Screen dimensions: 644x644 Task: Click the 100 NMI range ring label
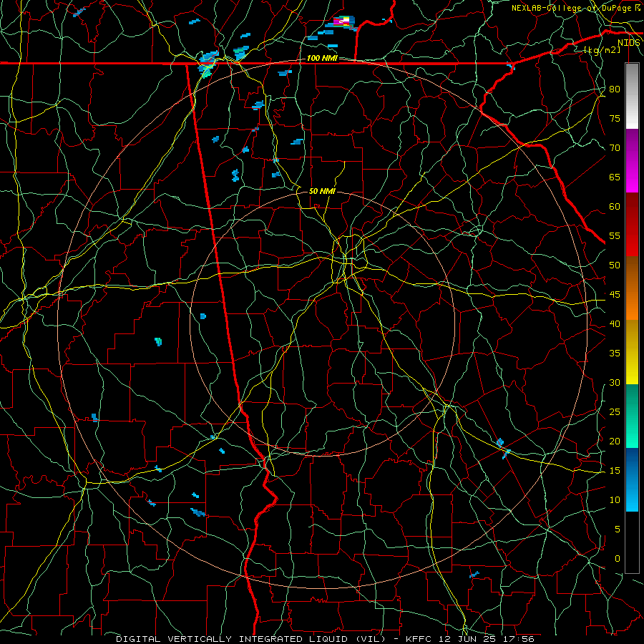tap(322, 59)
